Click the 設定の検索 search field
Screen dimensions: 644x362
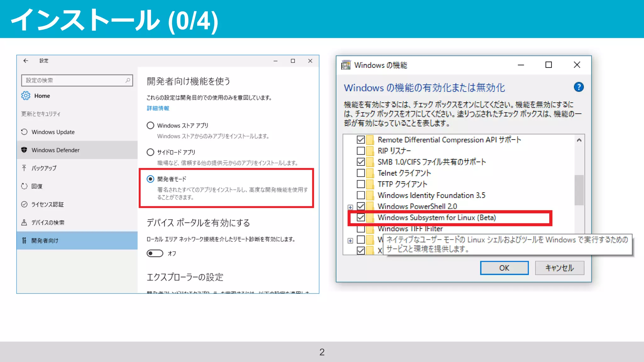coord(77,80)
